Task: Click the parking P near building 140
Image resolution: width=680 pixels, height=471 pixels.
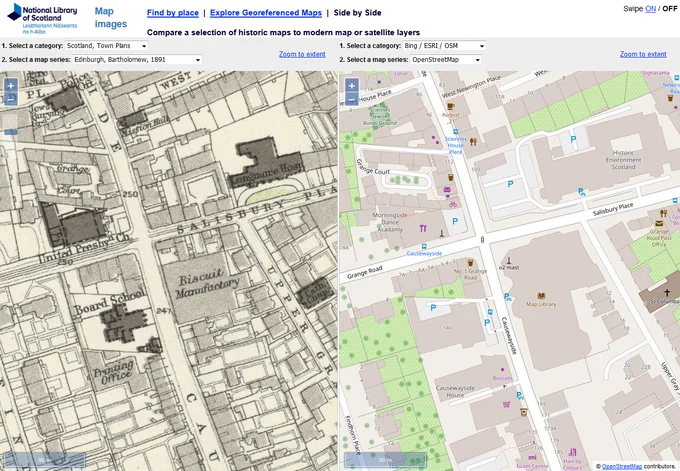Action: click(433, 307)
